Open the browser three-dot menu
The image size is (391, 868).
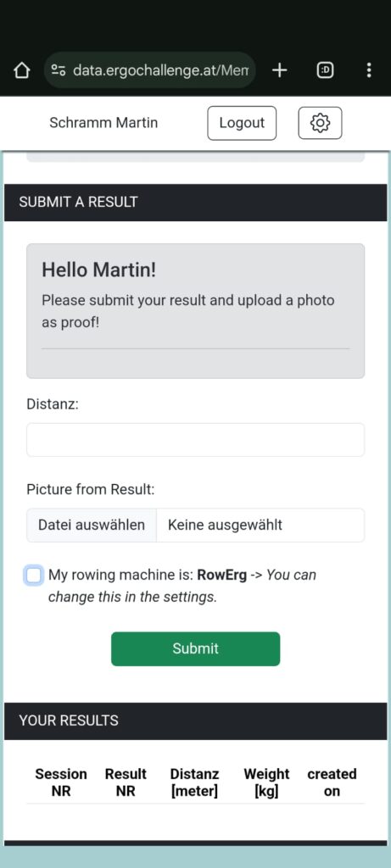369,70
